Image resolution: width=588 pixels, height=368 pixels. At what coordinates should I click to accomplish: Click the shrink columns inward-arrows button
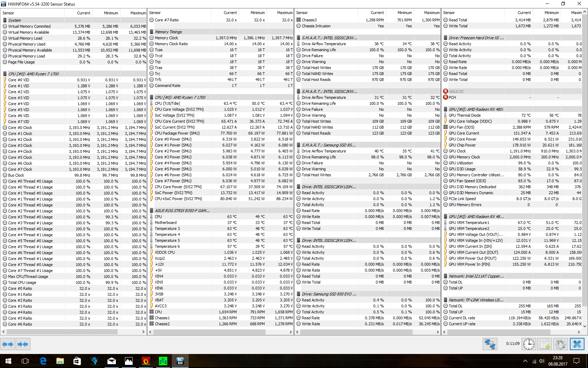[23, 344]
